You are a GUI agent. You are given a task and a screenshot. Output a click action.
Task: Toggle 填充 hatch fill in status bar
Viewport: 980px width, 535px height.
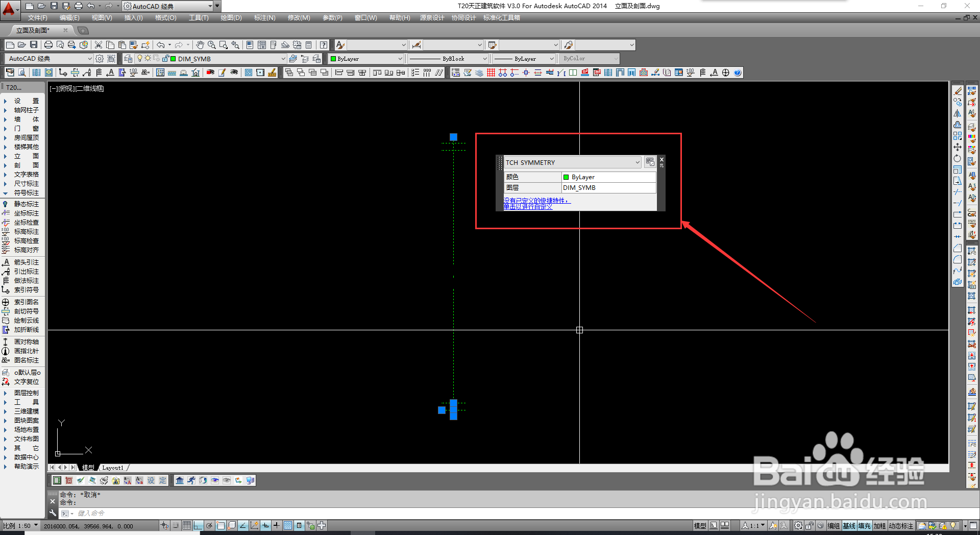pos(865,526)
